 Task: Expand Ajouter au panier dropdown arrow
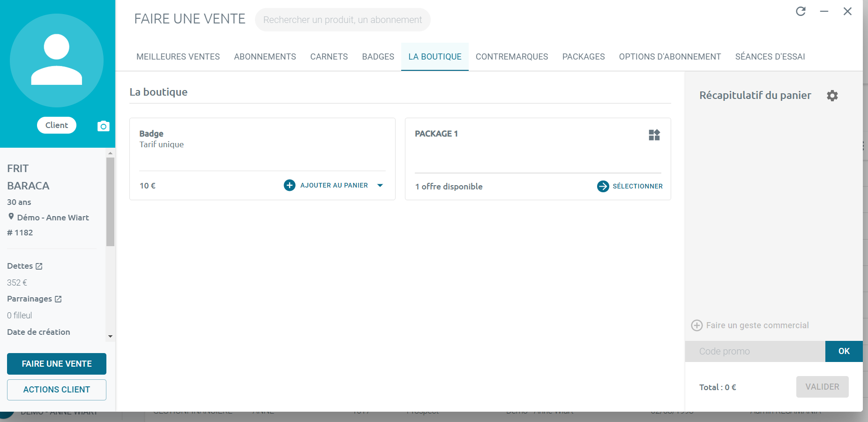coord(380,185)
